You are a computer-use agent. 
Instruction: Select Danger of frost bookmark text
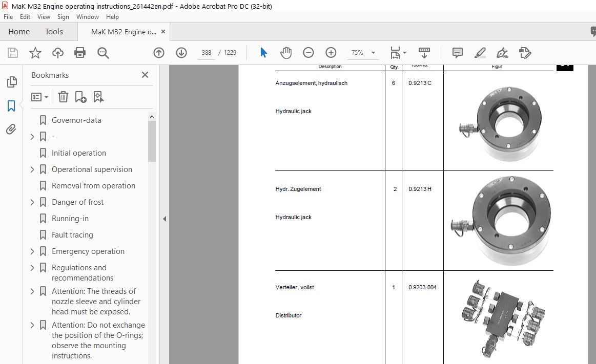(x=77, y=202)
